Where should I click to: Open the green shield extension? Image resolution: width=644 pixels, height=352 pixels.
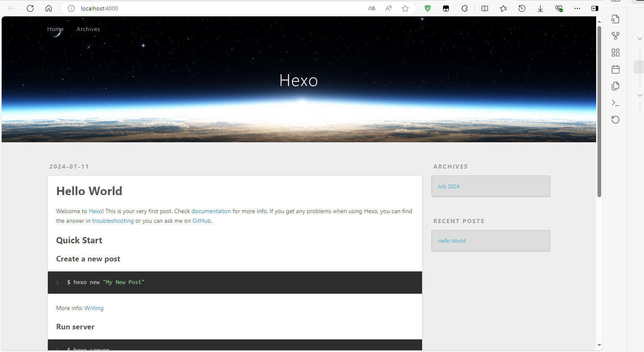pyautogui.click(x=428, y=8)
